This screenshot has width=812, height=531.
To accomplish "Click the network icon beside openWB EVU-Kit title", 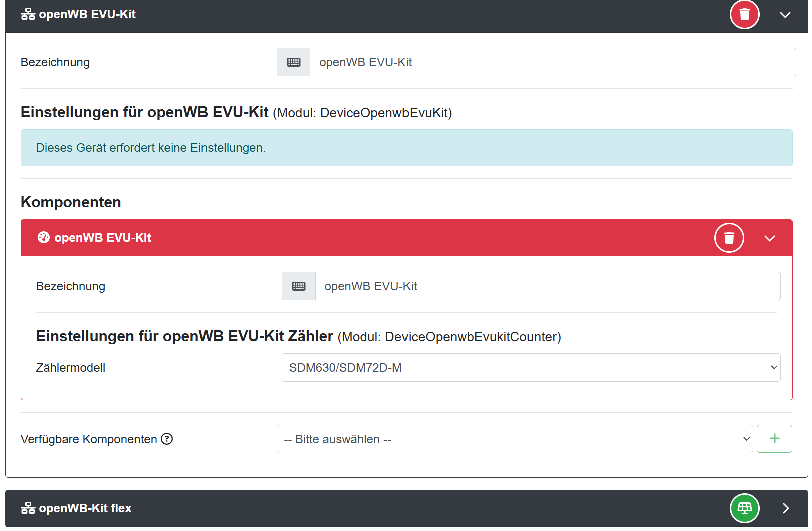I will (28, 14).
